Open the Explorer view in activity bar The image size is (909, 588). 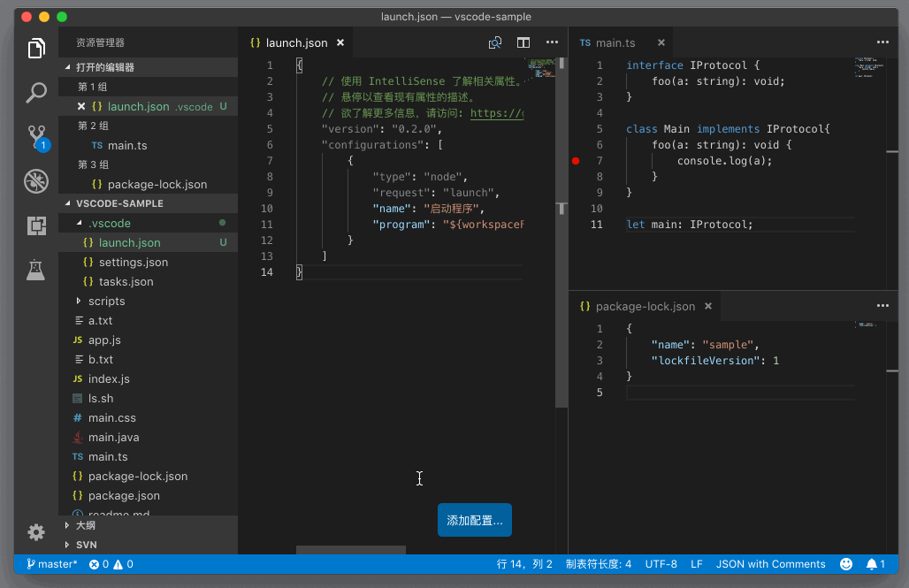point(36,49)
